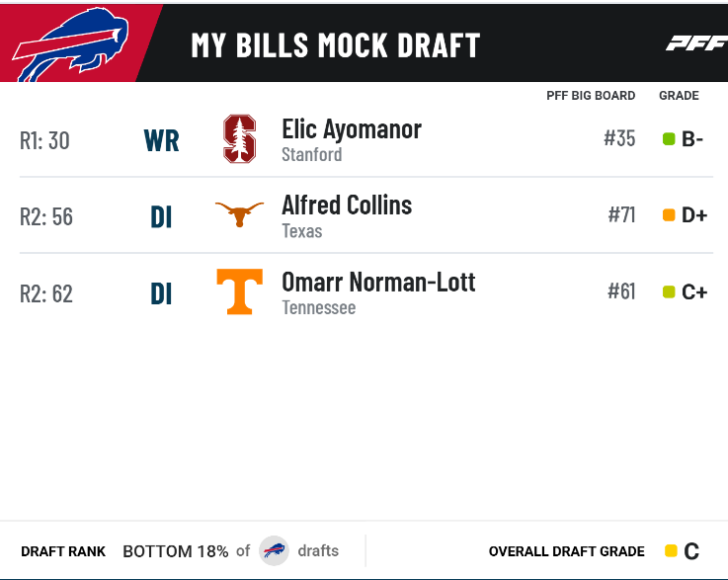This screenshot has width=728, height=580.
Task: Click the orange D+ grade swatch
Action: [x=669, y=215]
